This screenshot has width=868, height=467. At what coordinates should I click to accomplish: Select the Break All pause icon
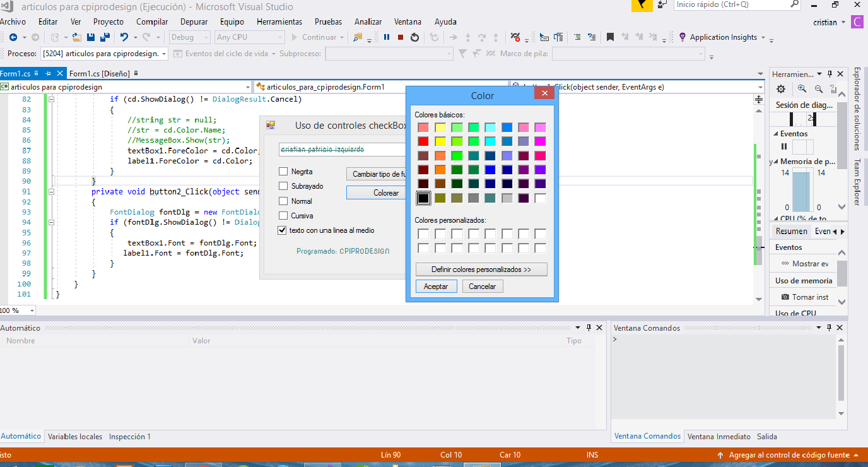[386, 37]
